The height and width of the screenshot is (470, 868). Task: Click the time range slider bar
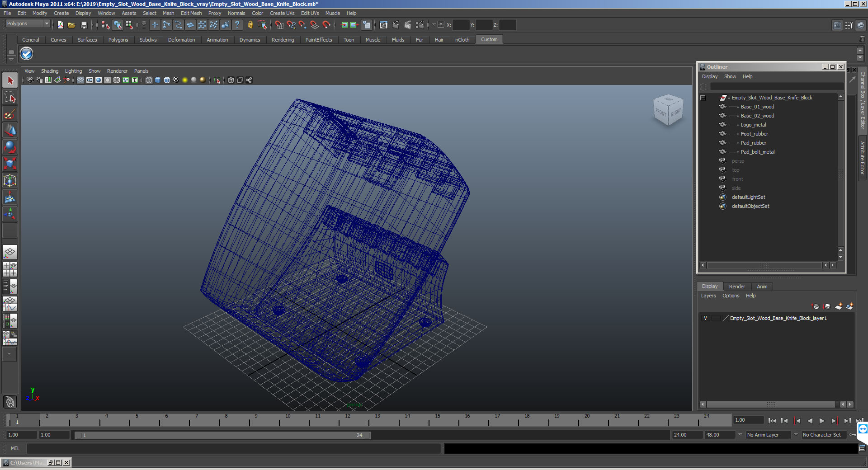coord(222,435)
